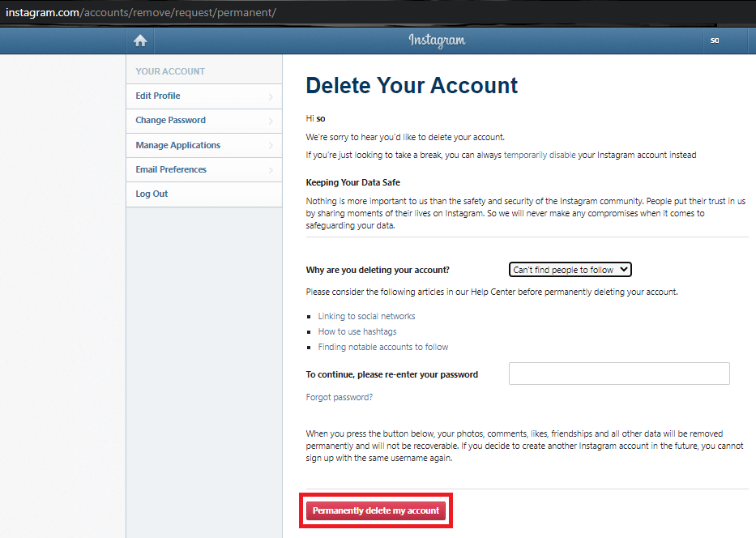Image resolution: width=756 pixels, height=538 pixels.
Task: Open 'How to use hashtags' link
Action: (x=357, y=331)
